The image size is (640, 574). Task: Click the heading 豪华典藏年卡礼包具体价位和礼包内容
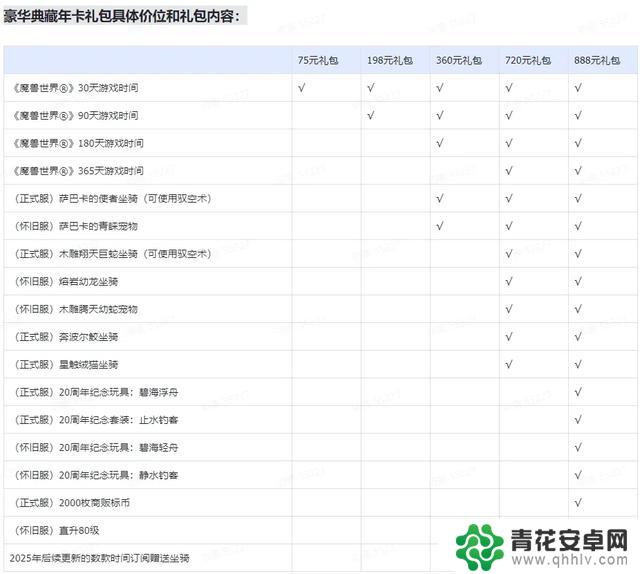pos(122,16)
